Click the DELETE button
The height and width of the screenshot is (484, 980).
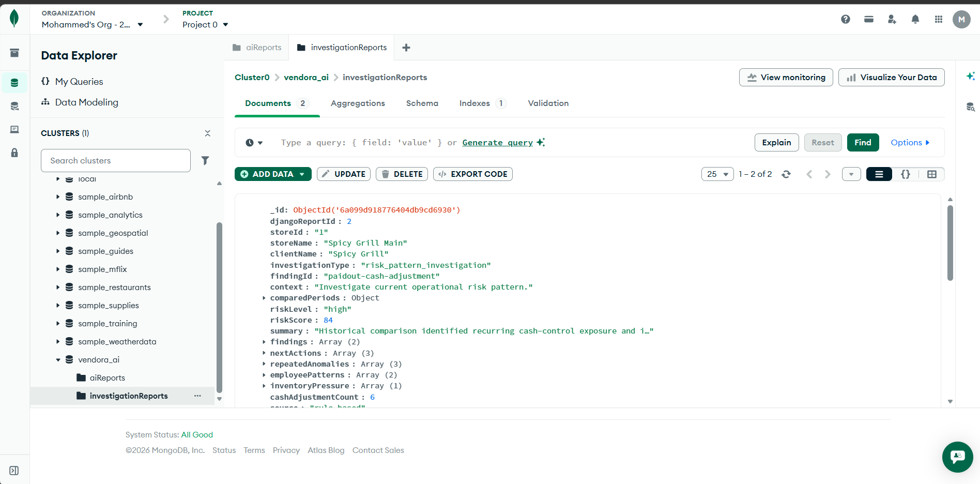(x=403, y=174)
